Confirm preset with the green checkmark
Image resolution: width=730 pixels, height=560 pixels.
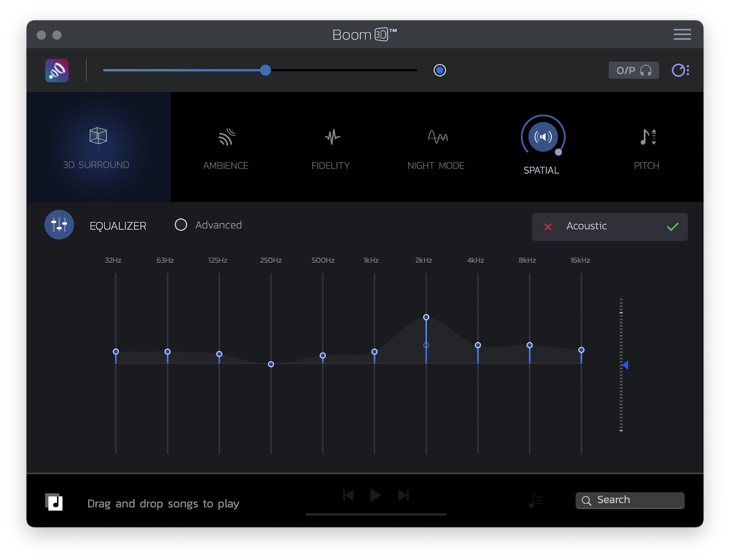point(673,227)
